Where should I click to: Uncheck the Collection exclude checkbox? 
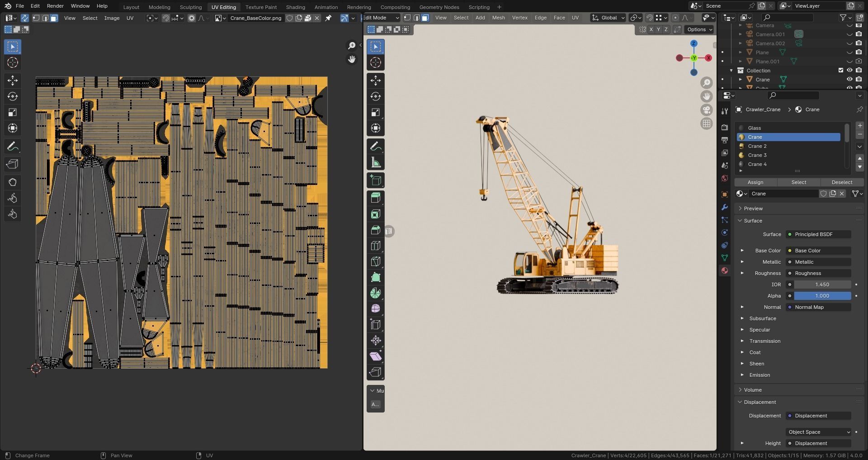(x=841, y=71)
